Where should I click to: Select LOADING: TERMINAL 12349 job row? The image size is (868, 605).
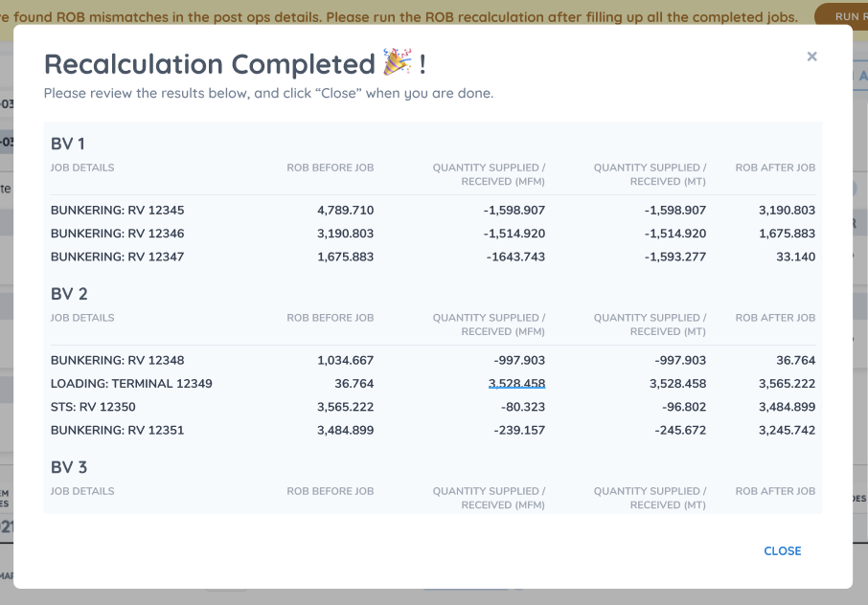pyautogui.click(x=131, y=384)
